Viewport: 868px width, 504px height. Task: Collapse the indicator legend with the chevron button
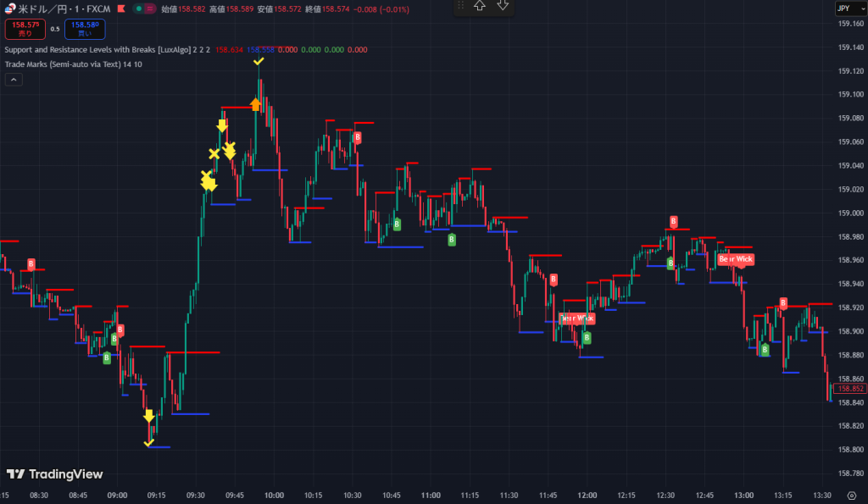(14, 80)
